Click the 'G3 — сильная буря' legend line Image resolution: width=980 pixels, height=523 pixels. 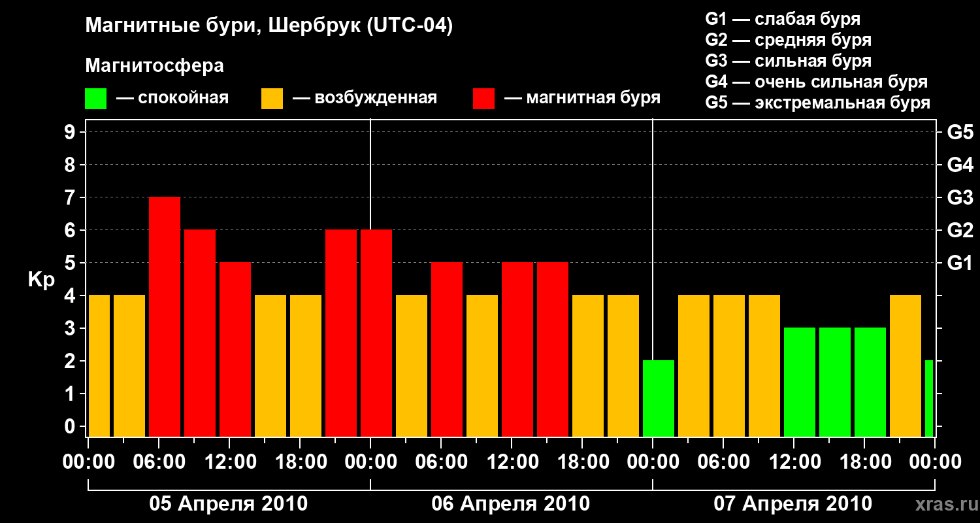[x=788, y=61]
